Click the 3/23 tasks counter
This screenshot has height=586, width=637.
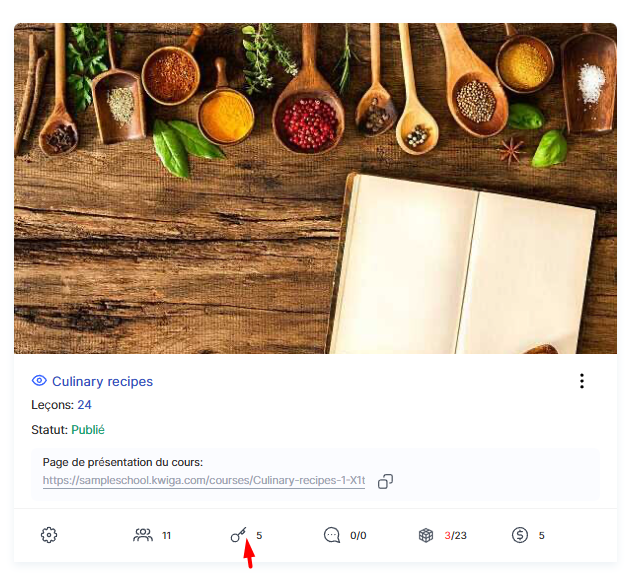point(455,536)
